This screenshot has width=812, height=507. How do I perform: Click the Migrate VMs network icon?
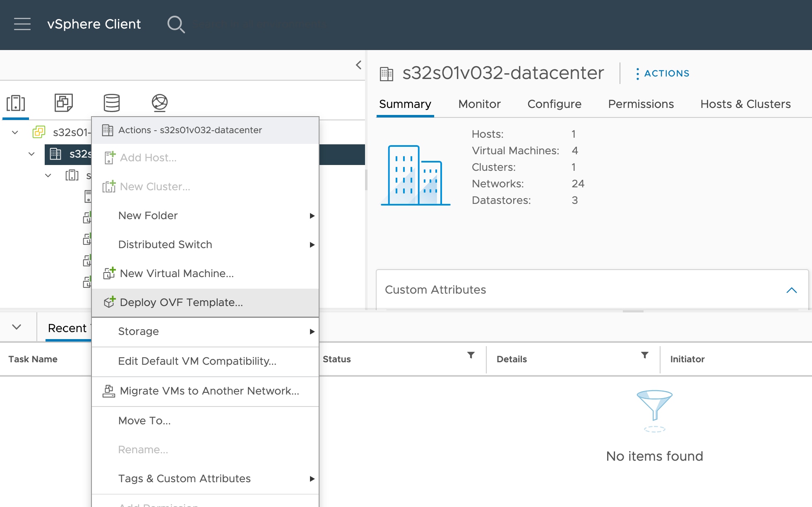(x=109, y=391)
